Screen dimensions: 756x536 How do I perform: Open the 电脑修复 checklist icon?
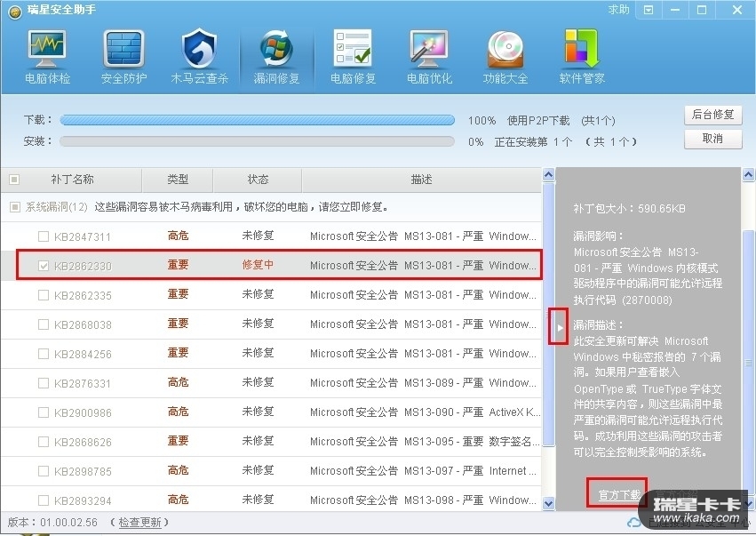click(x=353, y=57)
